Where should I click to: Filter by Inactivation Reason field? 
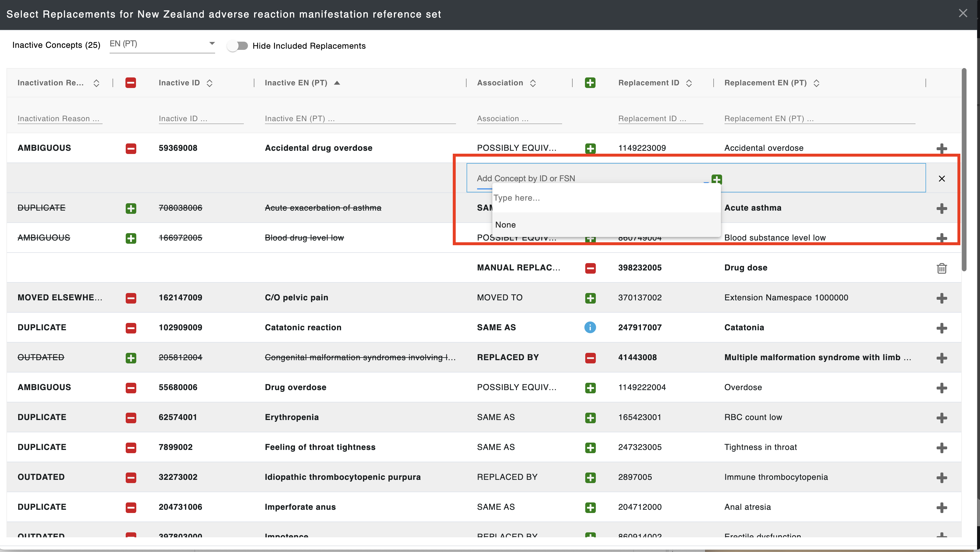pyautogui.click(x=60, y=118)
